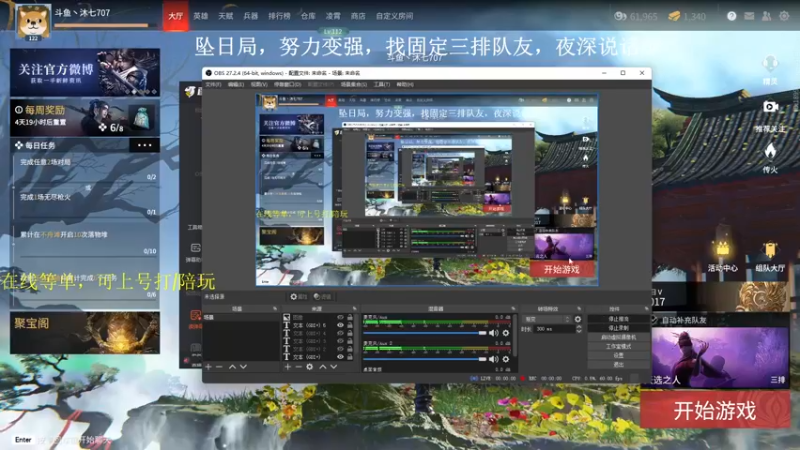The height and width of the screenshot is (450, 800).
Task: Select the 英雄 heroes tab
Action: [201, 16]
